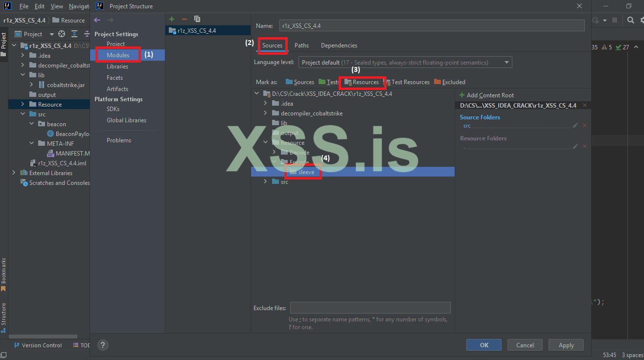This screenshot has width=644, height=360.
Task: Focus the Exclude files input field
Action: 370,308
